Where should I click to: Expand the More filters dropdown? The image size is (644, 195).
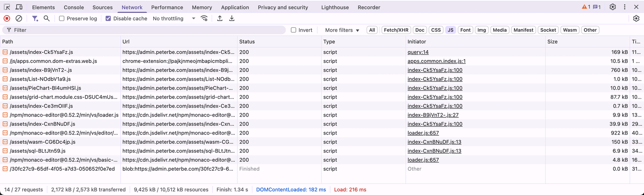[x=342, y=30]
